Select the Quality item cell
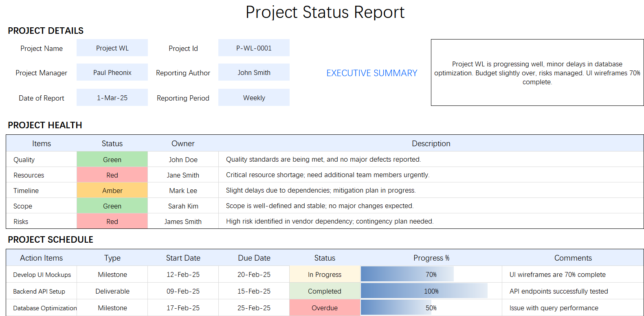Image resolution: width=644 pixels, height=316 pixels. click(41, 159)
